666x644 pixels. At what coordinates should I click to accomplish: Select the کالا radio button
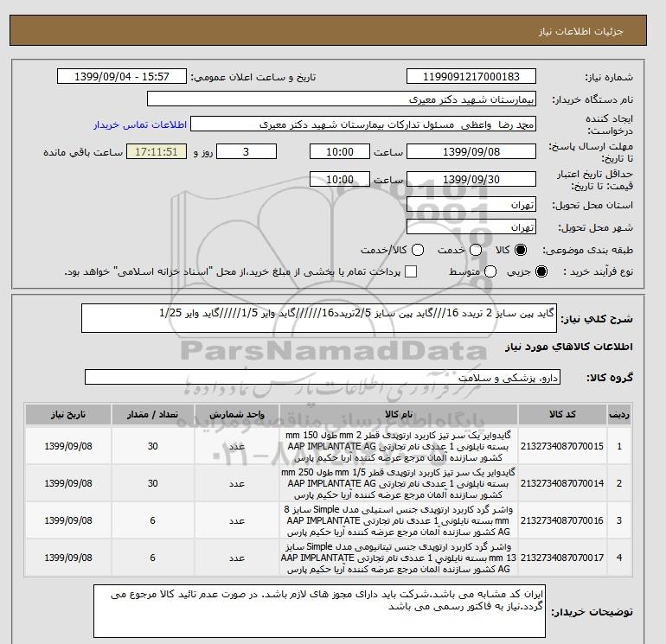click(521, 250)
